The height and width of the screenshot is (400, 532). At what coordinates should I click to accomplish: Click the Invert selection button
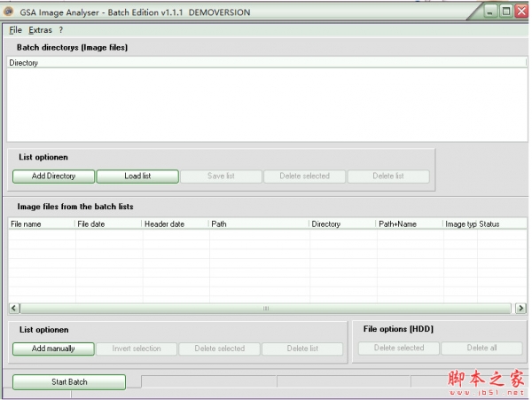(137, 349)
